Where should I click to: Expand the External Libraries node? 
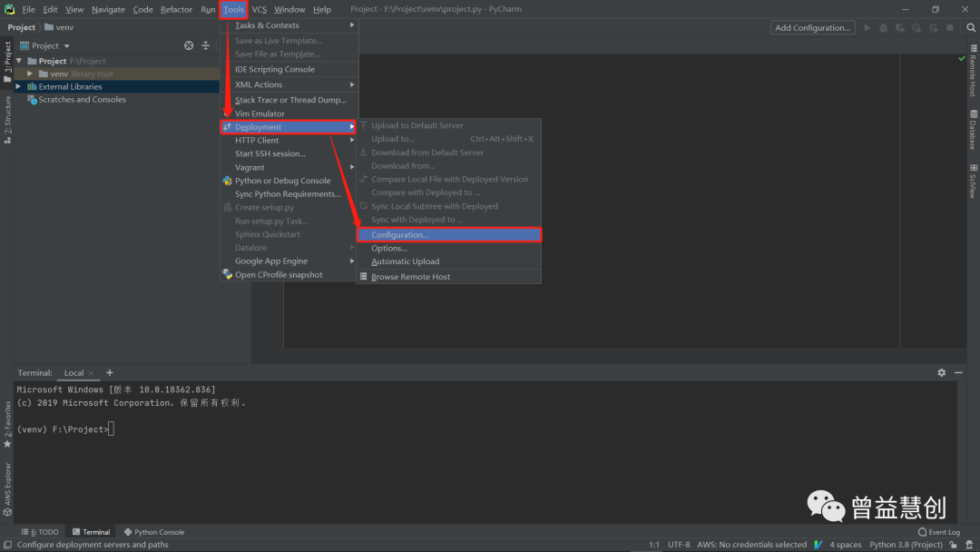tap(18, 87)
